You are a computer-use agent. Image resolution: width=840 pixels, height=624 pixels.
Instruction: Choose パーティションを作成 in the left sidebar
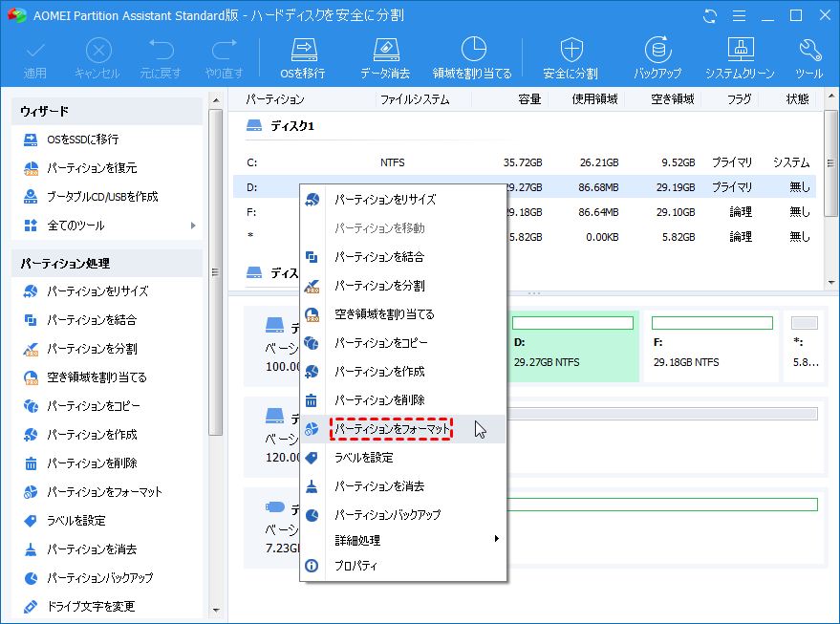coord(107,435)
